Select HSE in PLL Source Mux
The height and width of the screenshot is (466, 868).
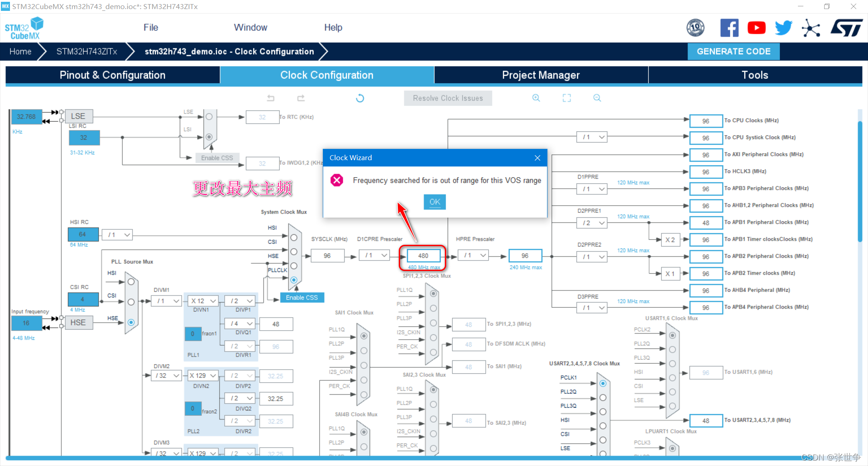[131, 322]
